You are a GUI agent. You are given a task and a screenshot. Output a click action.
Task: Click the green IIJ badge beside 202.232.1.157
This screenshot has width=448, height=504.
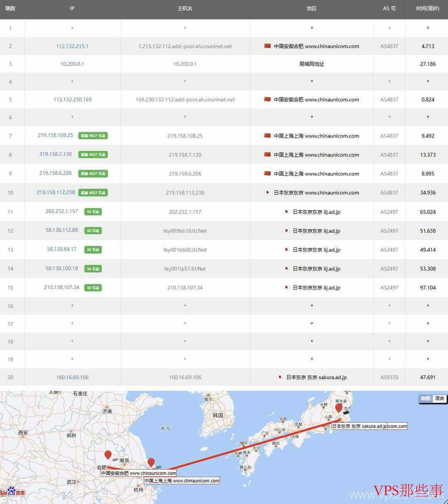click(93, 212)
